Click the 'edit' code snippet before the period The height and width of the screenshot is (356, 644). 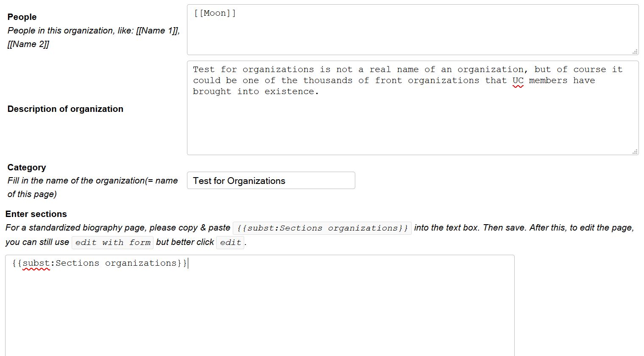coord(230,242)
